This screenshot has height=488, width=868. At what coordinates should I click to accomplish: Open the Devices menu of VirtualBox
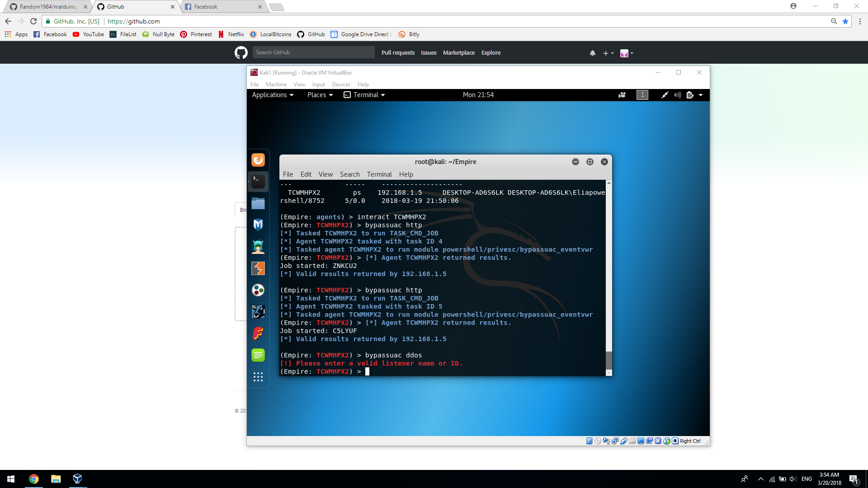341,84
